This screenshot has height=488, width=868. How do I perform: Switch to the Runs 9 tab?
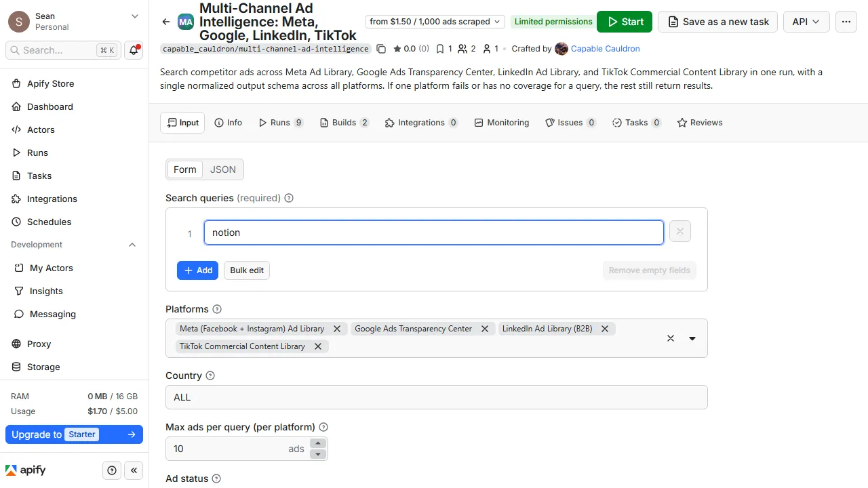281,123
